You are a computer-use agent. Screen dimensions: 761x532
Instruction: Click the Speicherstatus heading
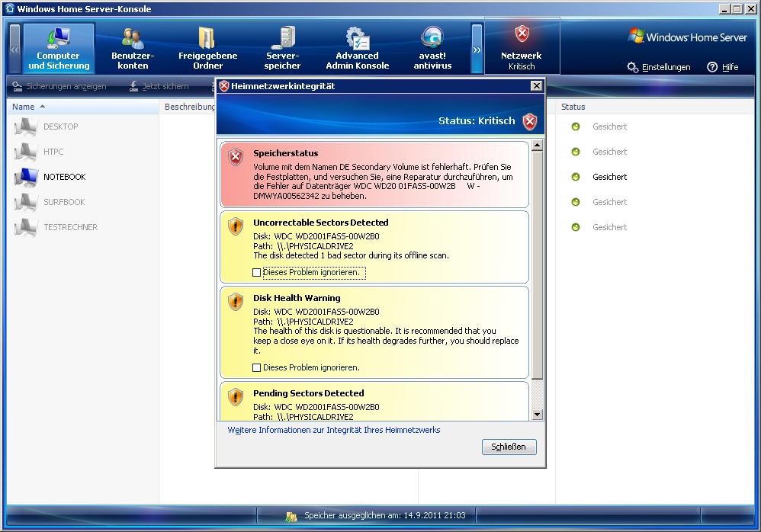pyautogui.click(x=286, y=153)
